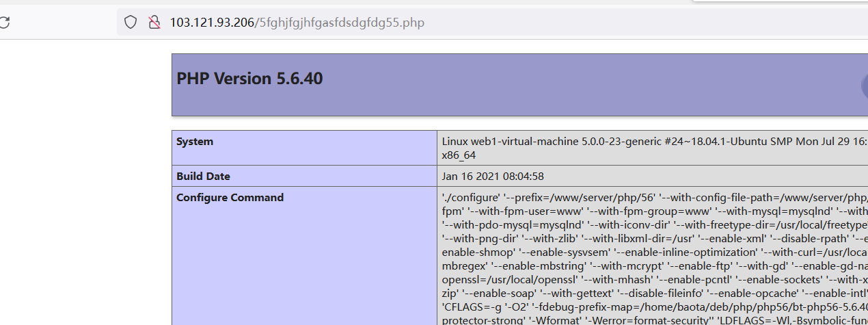868x325 pixels.
Task: Select the 'CFLAGS=-g' '-O2' line
Action: [655, 307]
